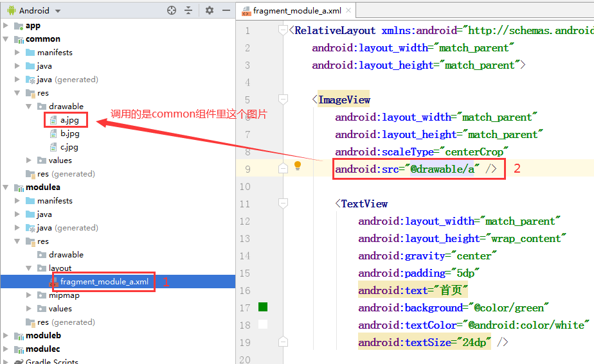594x364 pixels.
Task: Collapse the common module node
Action: pyautogui.click(x=6, y=39)
